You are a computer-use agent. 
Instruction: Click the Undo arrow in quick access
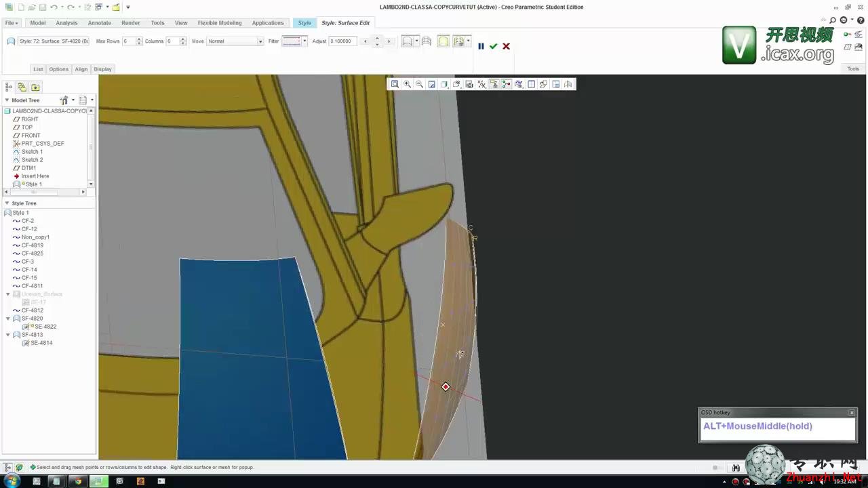[x=54, y=7]
